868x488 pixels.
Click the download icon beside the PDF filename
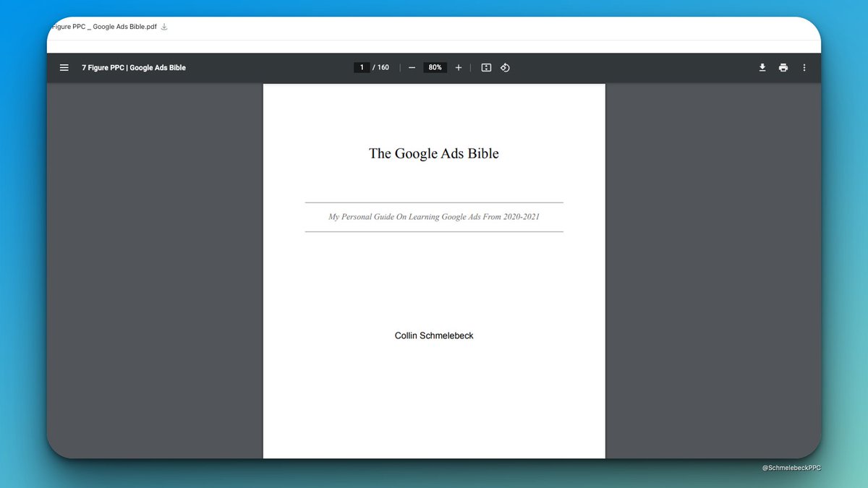tap(164, 27)
